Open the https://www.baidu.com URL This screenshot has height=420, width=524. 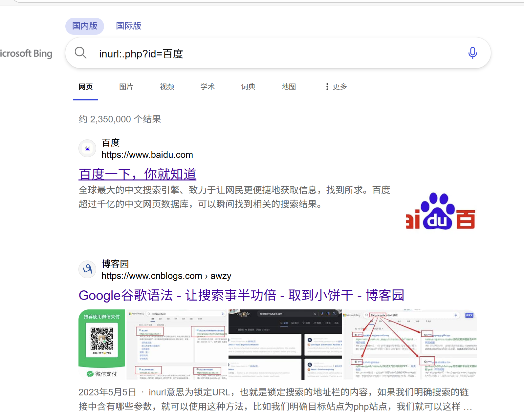[147, 155]
